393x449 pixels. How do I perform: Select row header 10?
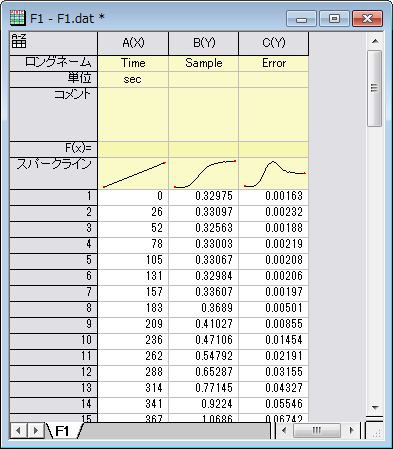[53, 341]
